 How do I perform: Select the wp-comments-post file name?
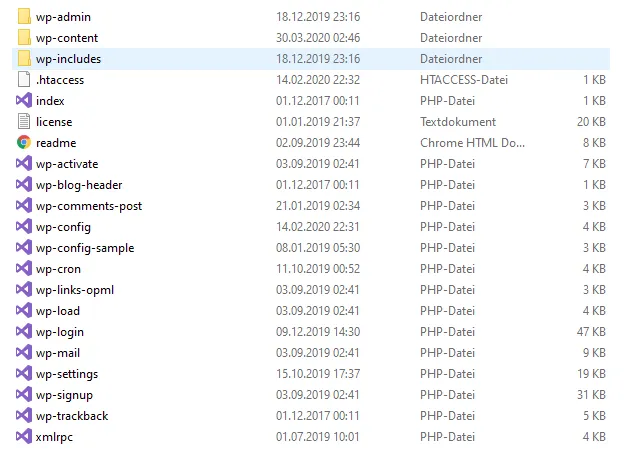[89, 206]
